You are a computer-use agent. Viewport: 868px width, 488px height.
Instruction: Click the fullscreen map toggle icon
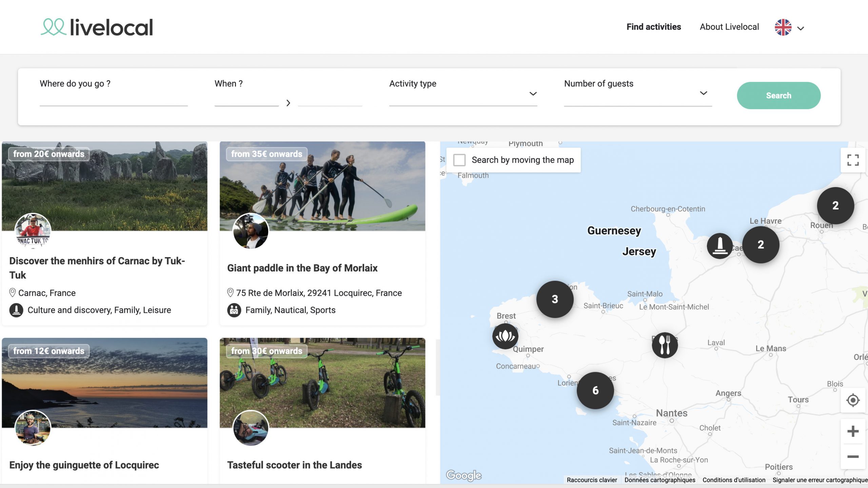(852, 160)
